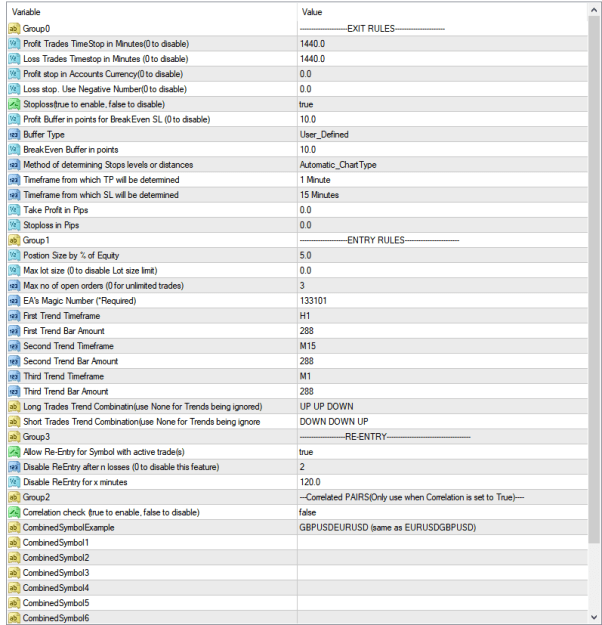Viewport: 602px width, 625px height.
Task: Click the icon beside Loss Trades Timestop
Action: [14, 59]
